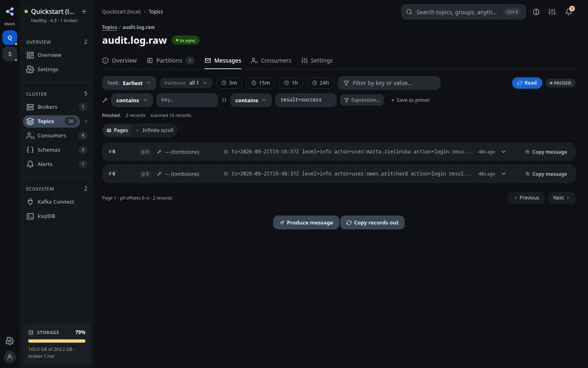Select the Pages view mode
This screenshot has height=368, width=588.
[117, 130]
